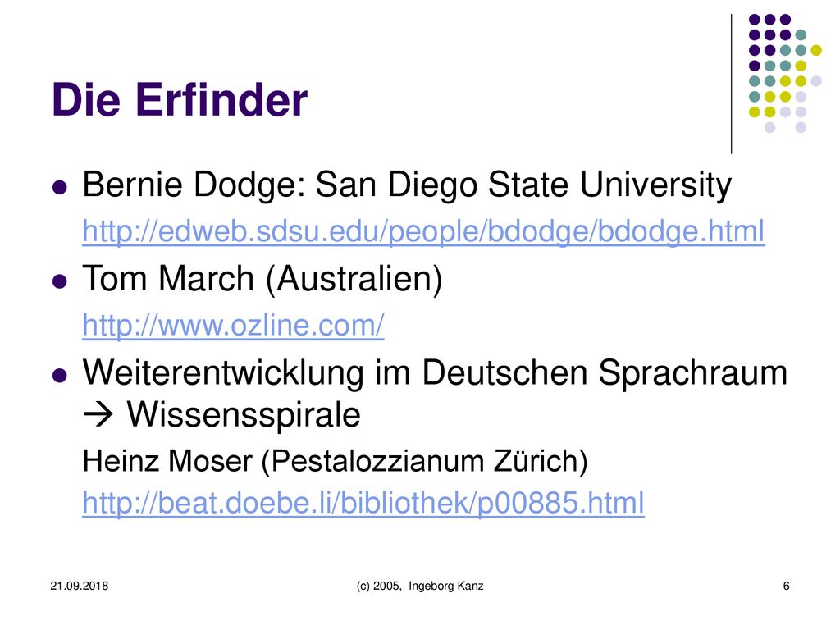Click the Tom March (Australien) text
Image resolution: width=840 pixels, height=630 pixels.
click(262, 279)
